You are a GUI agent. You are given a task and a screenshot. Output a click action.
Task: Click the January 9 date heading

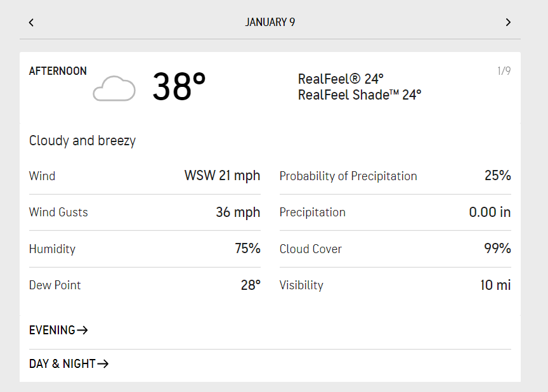coord(270,22)
